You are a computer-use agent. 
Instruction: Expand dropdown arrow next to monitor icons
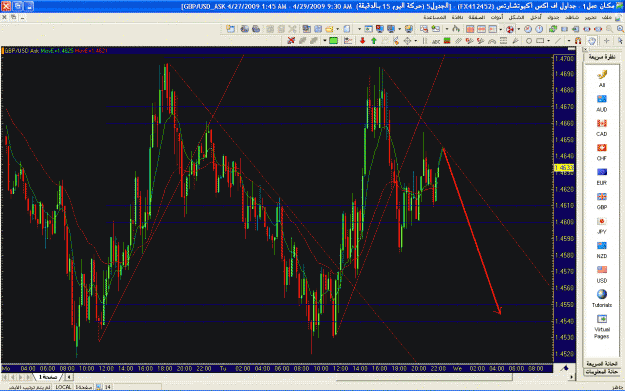(x=399, y=29)
